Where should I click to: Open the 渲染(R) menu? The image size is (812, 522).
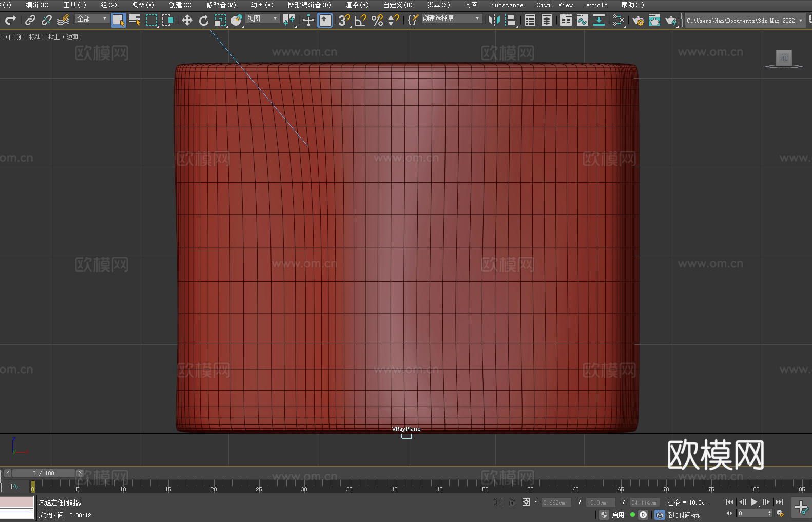pyautogui.click(x=357, y=5)
